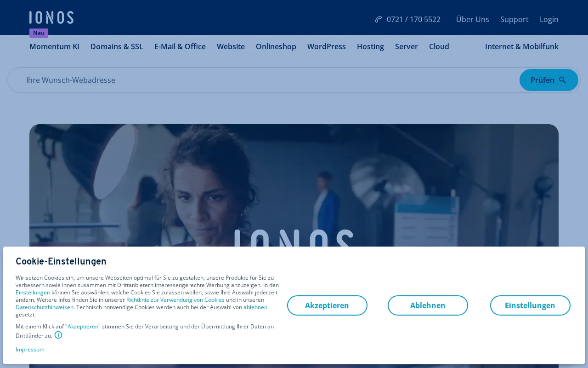
Task: Open Momentum KI menu
Action: click(x=54, y=46)
